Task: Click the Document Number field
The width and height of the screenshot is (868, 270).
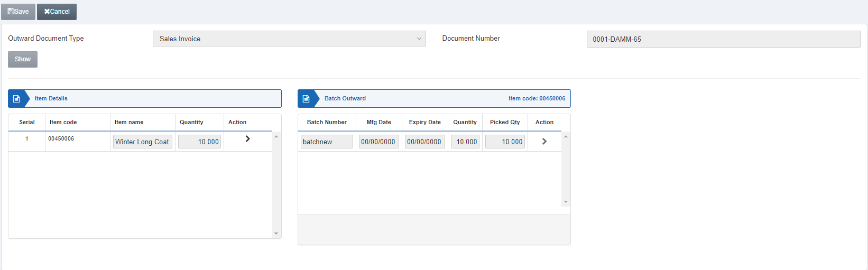Action: point(723,39)
